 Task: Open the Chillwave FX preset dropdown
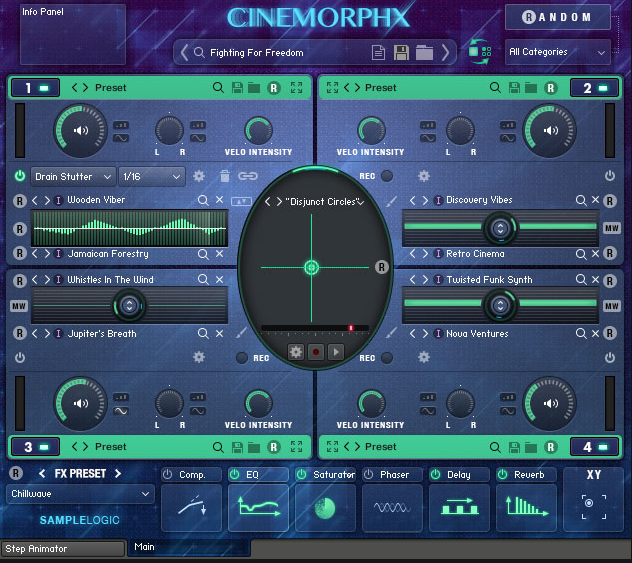[80, 494]
